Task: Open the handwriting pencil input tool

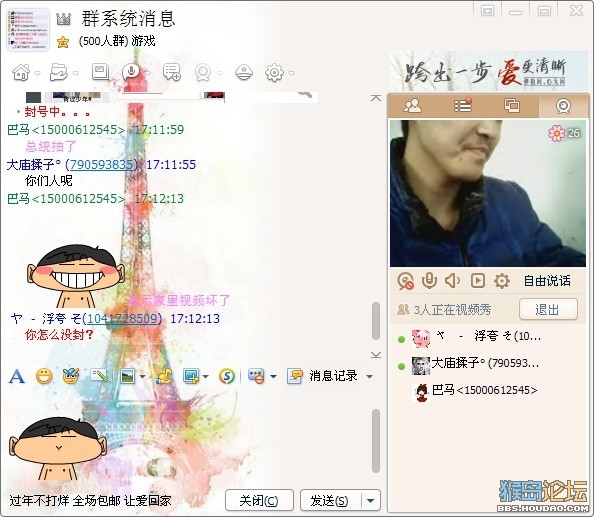Action: 99,376
